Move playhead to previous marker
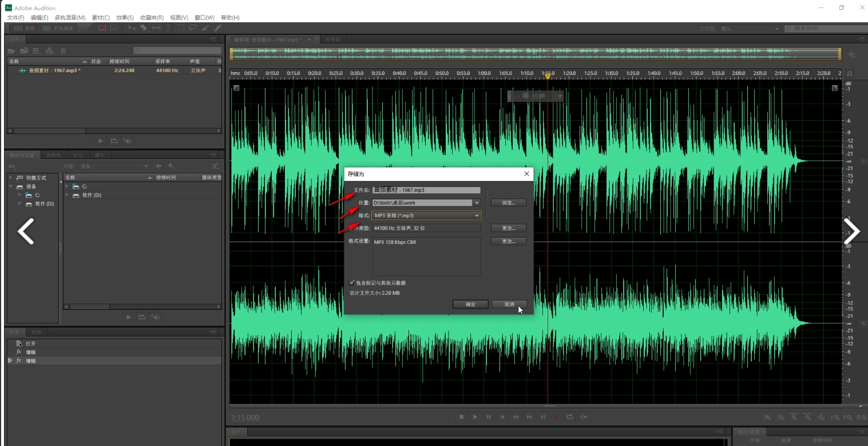868x446 pixels. click(x=502, y=417)
